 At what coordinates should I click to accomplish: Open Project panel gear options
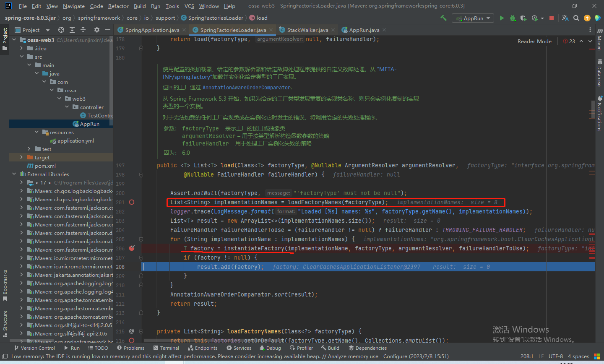97,30
